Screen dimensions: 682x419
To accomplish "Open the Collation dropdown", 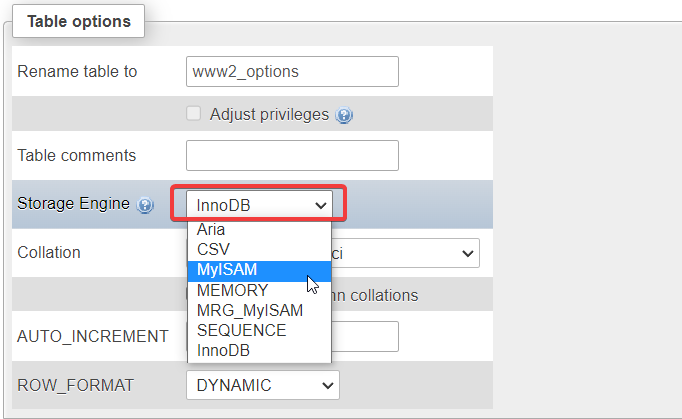I will click(405, 253).
